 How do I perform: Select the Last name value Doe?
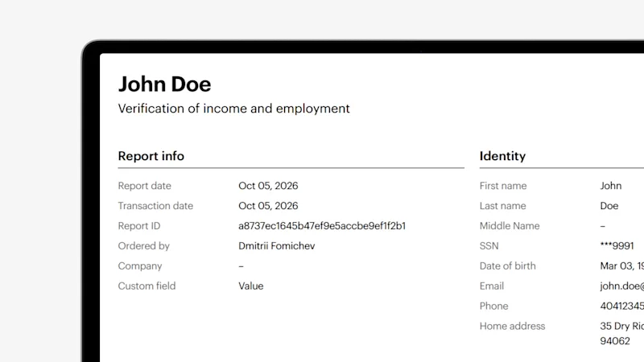tap(609, 206)
